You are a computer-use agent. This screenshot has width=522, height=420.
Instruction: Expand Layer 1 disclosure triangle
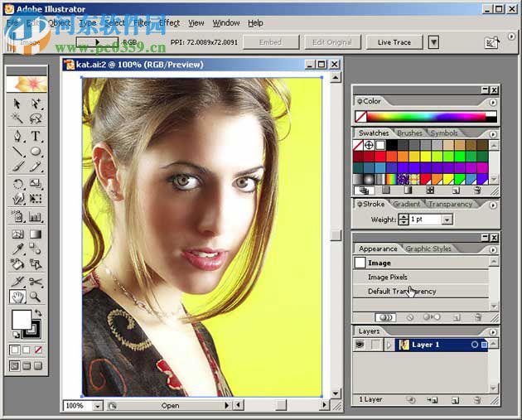click(x=389, y=345)
